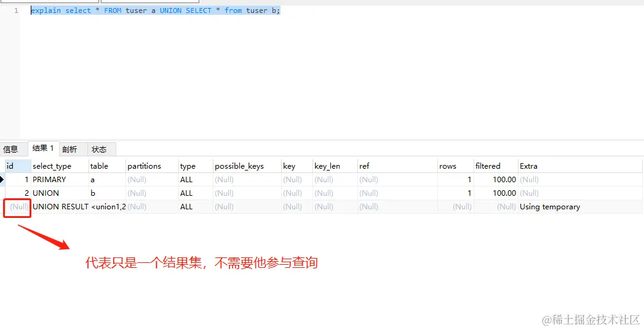
Task: Click the ref column header
Action: 397,166
